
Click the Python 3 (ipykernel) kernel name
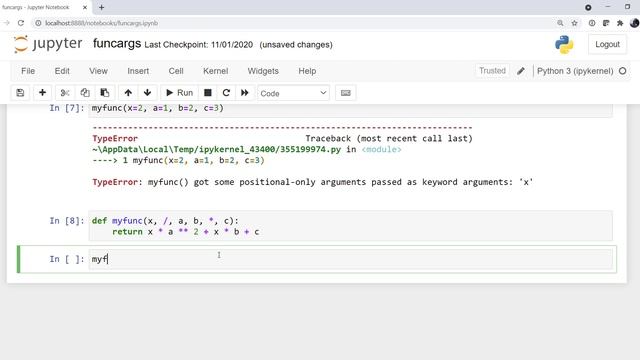pos(575,71)
